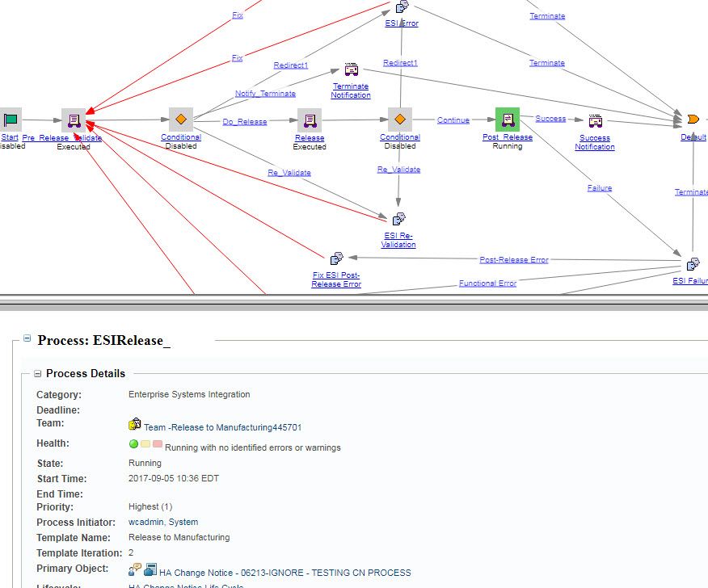Open the wcadmin, System initiator link

pyautogui.click(x=163, y=522)
